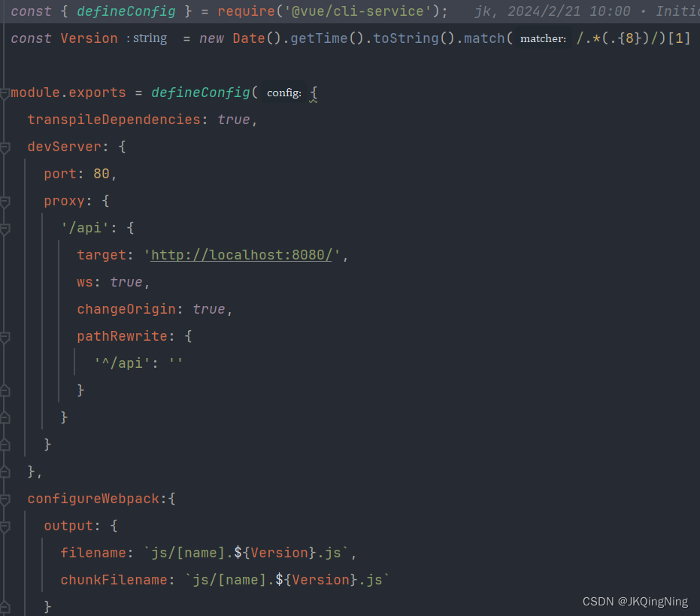
Task: Click the ':string' type hint after Version
Action: (147, 38)
